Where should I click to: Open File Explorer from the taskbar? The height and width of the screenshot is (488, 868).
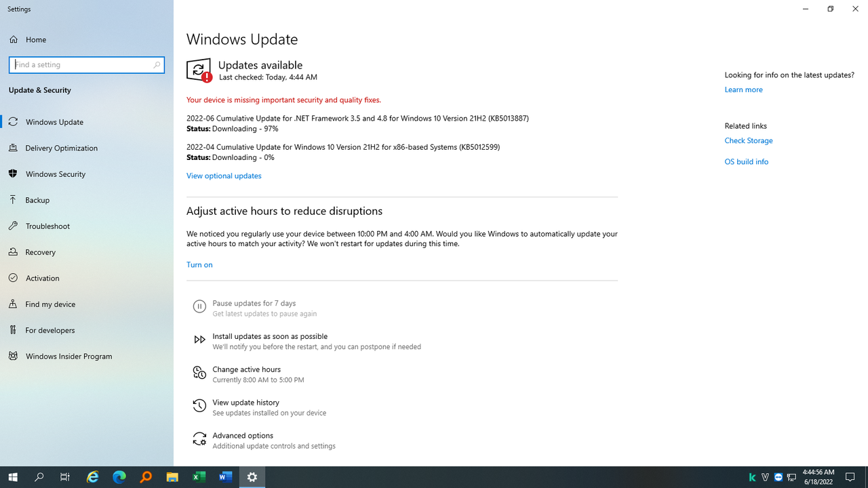pos(172,477)
